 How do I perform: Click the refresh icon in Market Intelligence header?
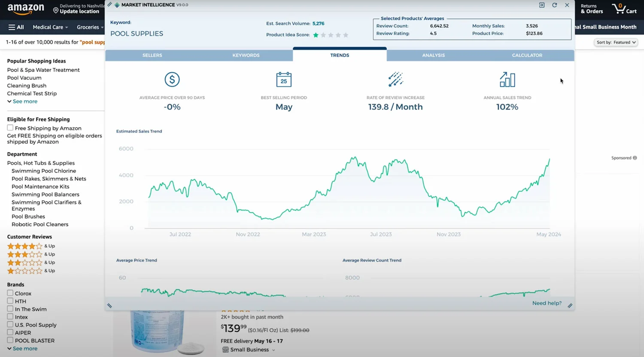coord(554,5)
